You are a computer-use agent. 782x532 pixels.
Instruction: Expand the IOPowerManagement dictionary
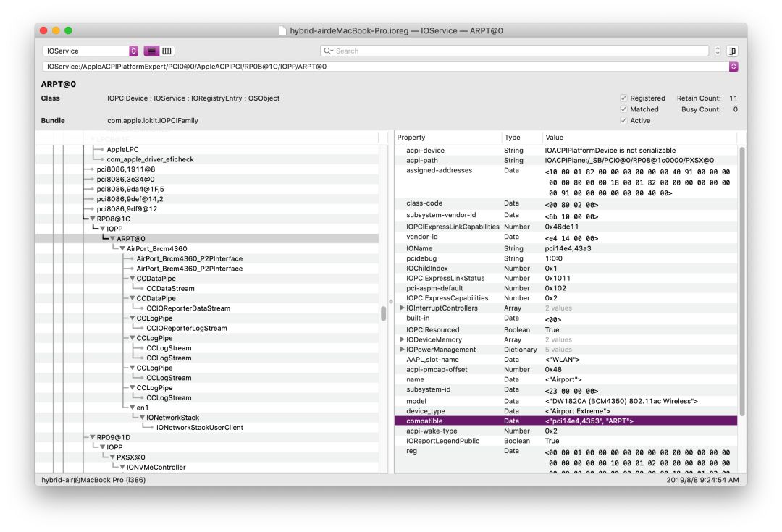tap(402, 350)
